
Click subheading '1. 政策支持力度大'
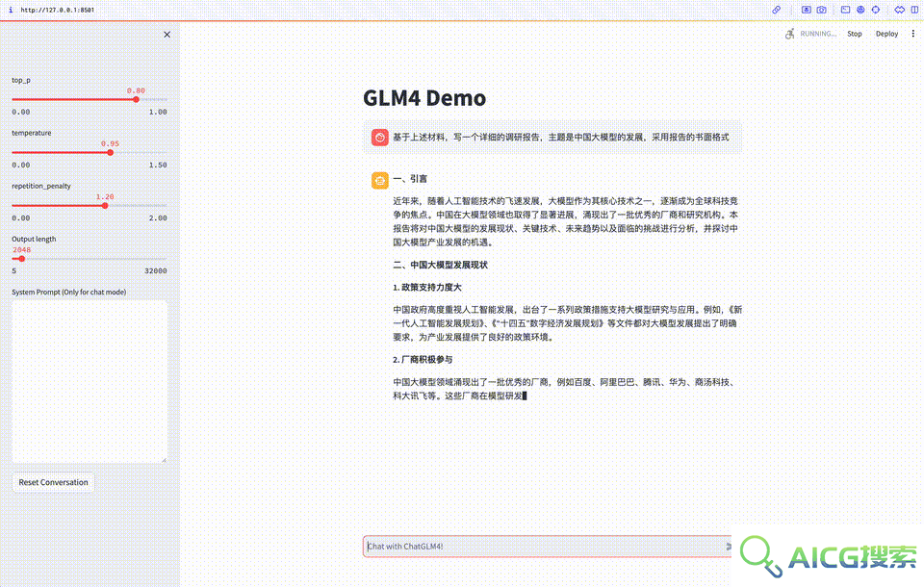pos(427,287)
